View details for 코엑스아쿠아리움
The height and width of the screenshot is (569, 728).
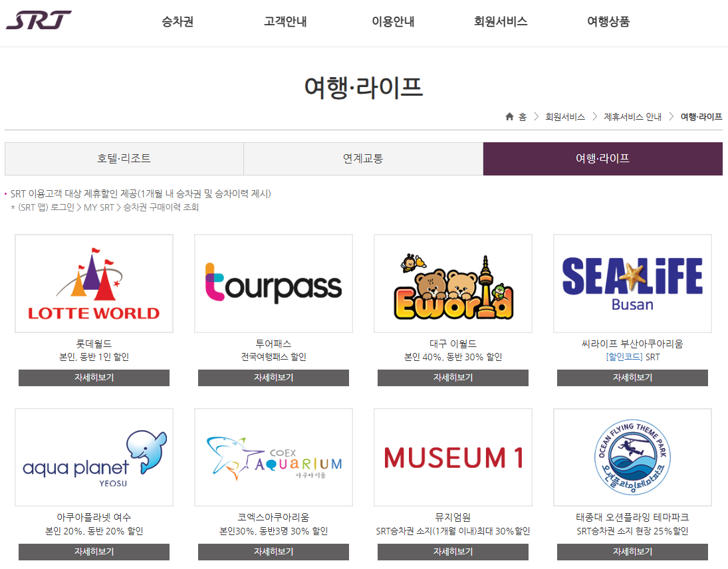[x=273, y=552]
